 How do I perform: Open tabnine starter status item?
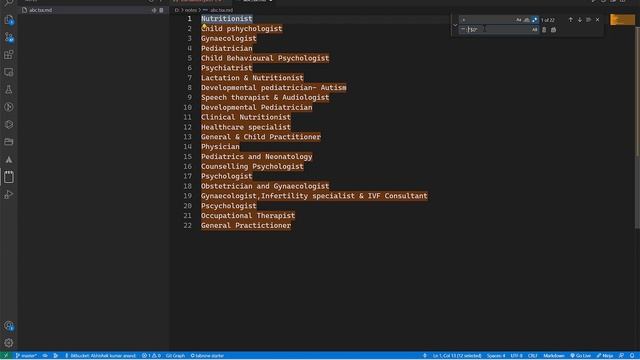tap(207, 356)
